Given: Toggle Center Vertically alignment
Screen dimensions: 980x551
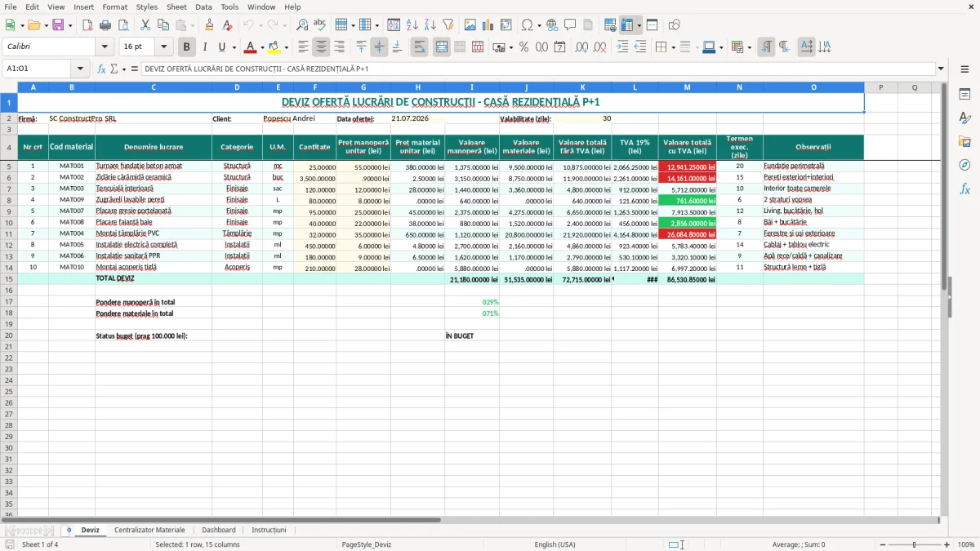Looking at the screenshot, I should [x=379, y=47].
